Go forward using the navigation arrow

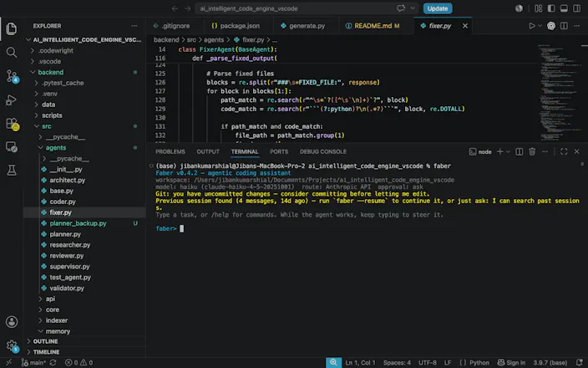(x=187, y=8)
